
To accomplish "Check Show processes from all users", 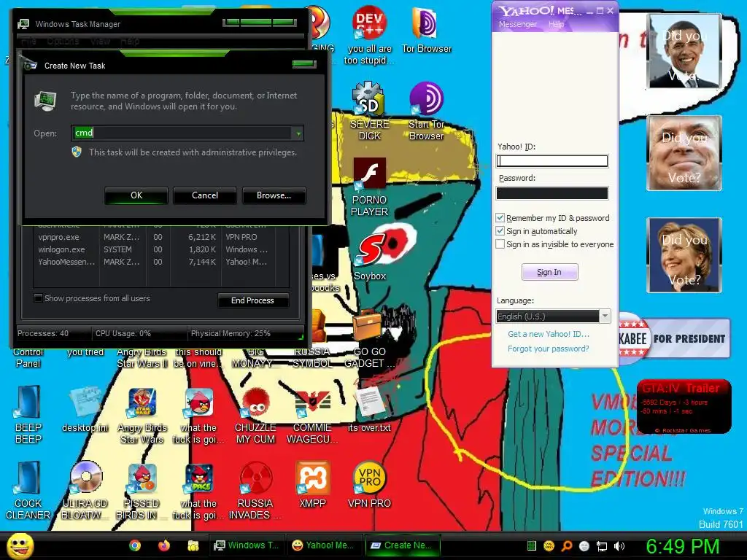I will (x=38, y=298).
